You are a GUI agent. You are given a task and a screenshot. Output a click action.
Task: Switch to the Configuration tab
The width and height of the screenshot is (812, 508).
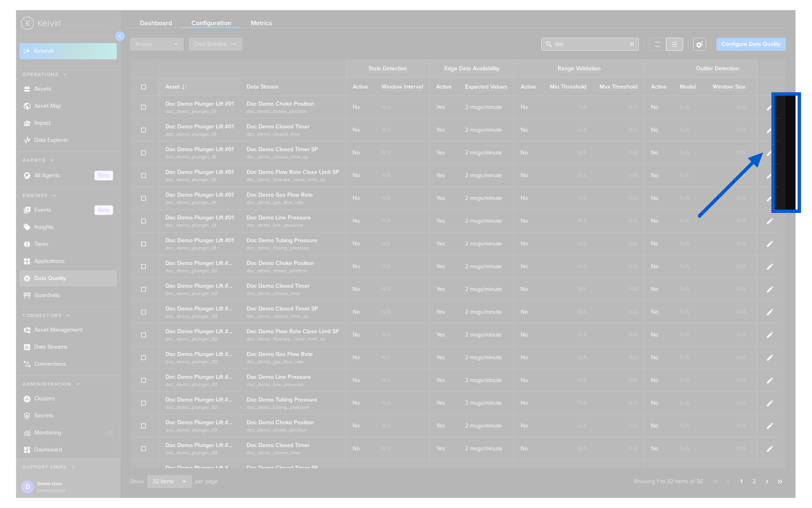tap(211, 23)
